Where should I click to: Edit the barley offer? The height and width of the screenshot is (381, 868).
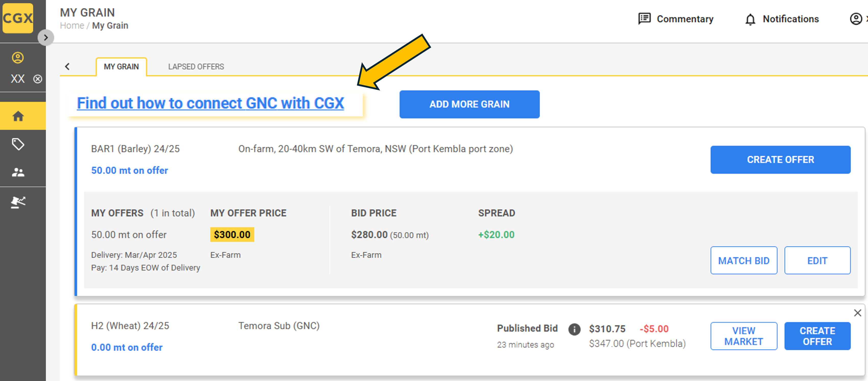point(817,260)
